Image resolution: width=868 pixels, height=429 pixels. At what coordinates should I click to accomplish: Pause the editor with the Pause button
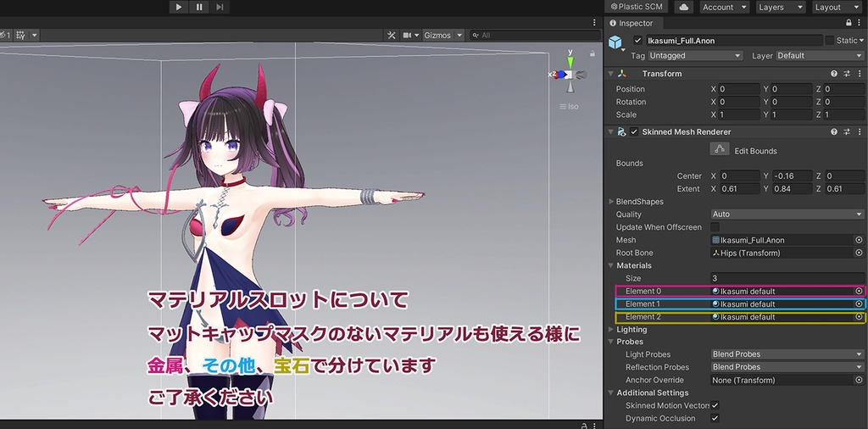199,7
